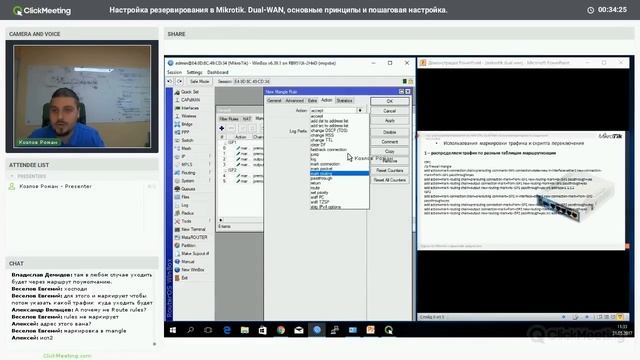Viewport: 640px width, 360px height.
Task: Click the blue plus add-rule icon
Action: click(x=222, y=128)
